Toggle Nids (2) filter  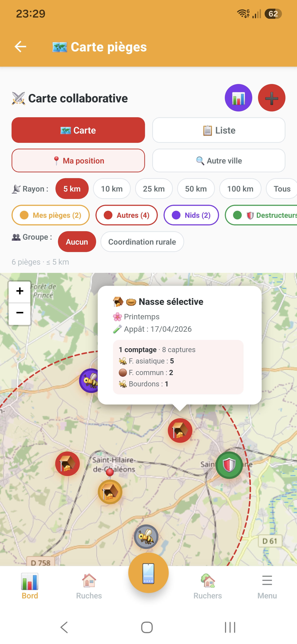click(191, 215)
